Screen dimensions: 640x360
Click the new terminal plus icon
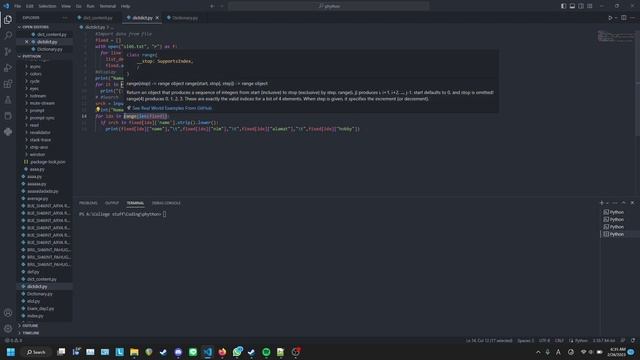click(x=601, y=203)
